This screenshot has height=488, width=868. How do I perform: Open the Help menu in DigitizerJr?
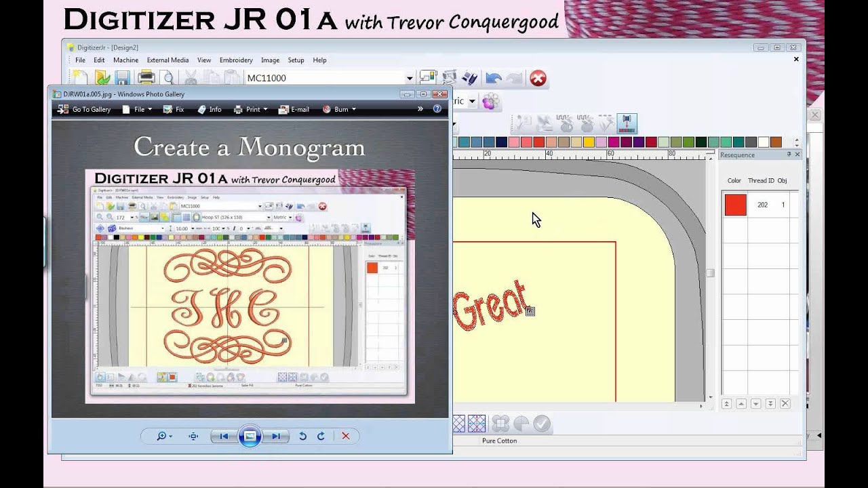pos(319,60)
